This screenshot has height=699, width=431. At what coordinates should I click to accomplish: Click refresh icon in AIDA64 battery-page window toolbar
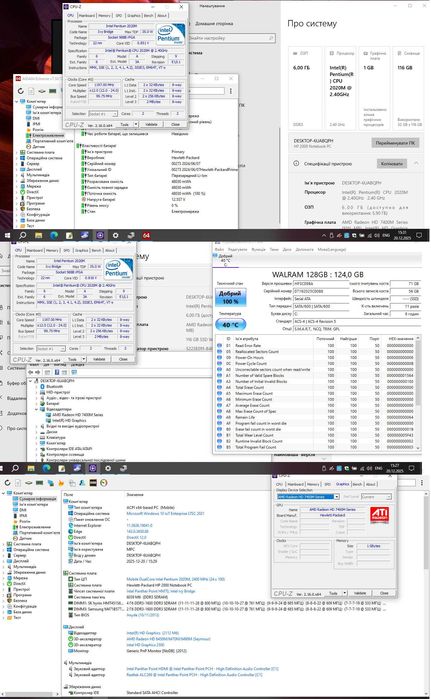pyautogui.click(x=21, y=91)
